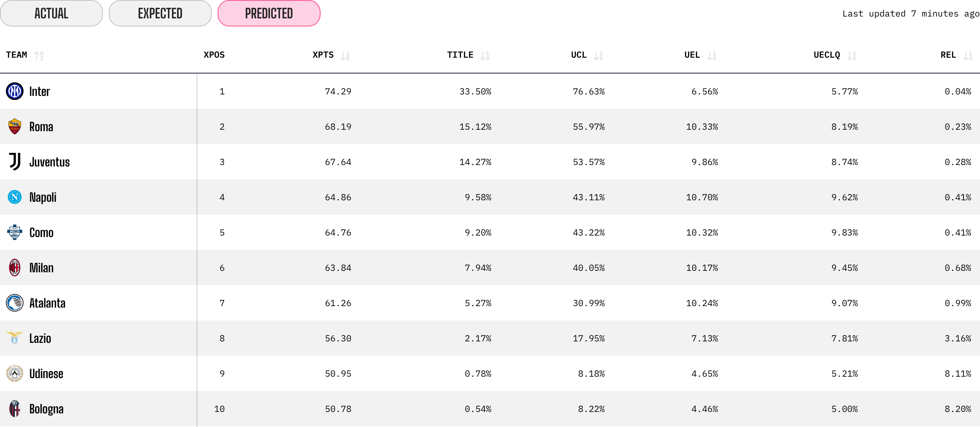Click the Milan club crest

tap(14, 268)
